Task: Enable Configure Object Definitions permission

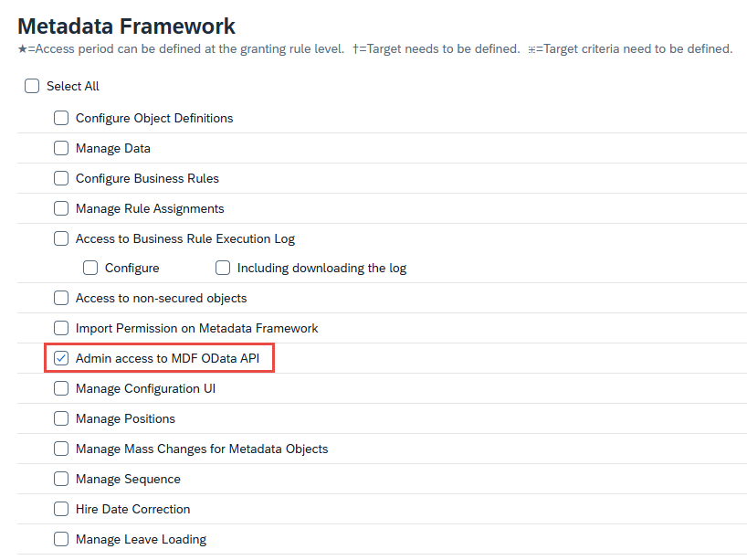Action: (61, 118)
